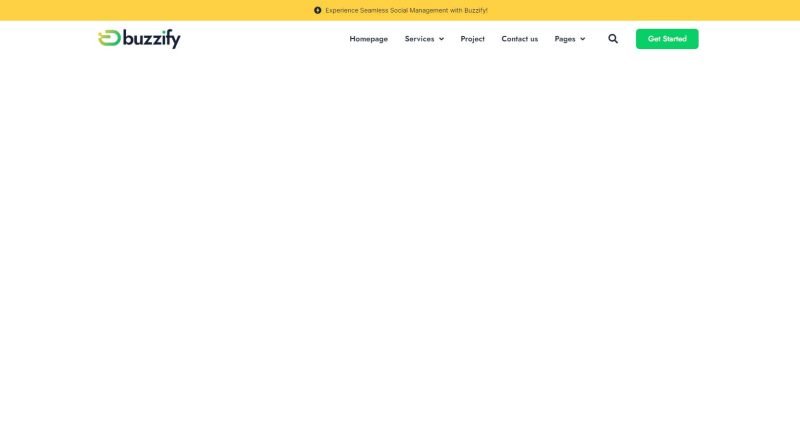800x432 pixels.
Task: Click the circle icon in announcement bar
Action: 317,10
